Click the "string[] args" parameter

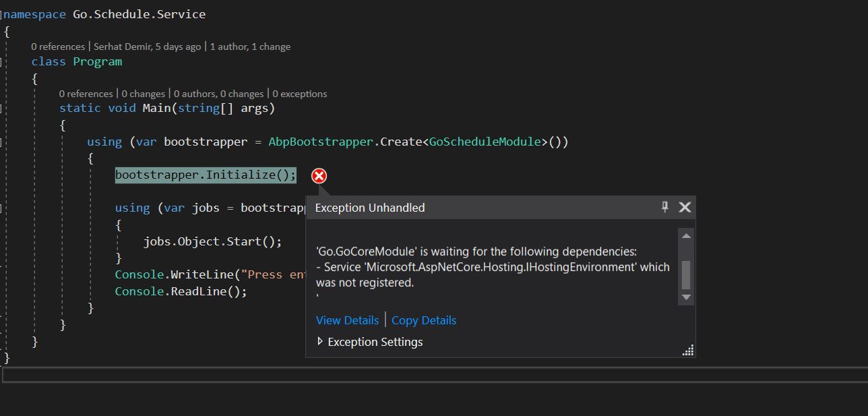click(222, 108)
